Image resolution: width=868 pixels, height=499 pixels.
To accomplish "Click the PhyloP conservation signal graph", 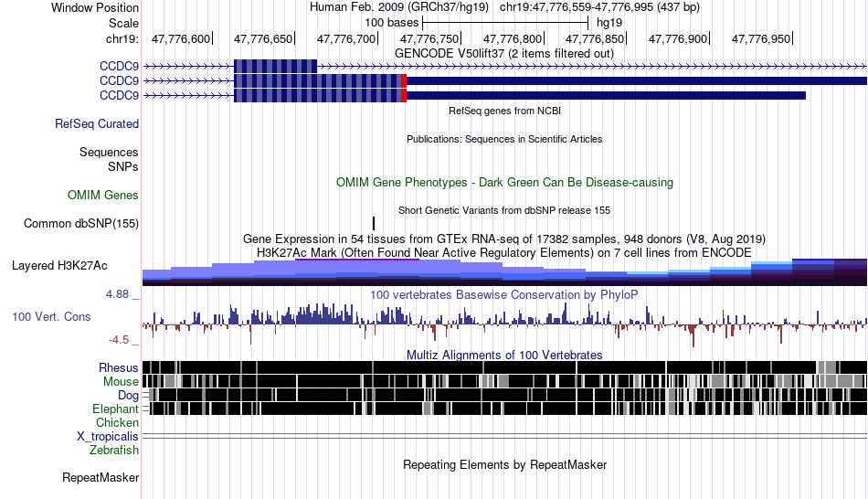I will pos(505,324).
